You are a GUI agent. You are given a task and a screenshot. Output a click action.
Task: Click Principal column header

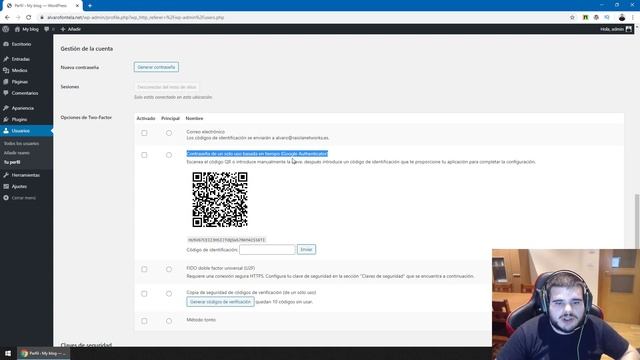[170, 118]
